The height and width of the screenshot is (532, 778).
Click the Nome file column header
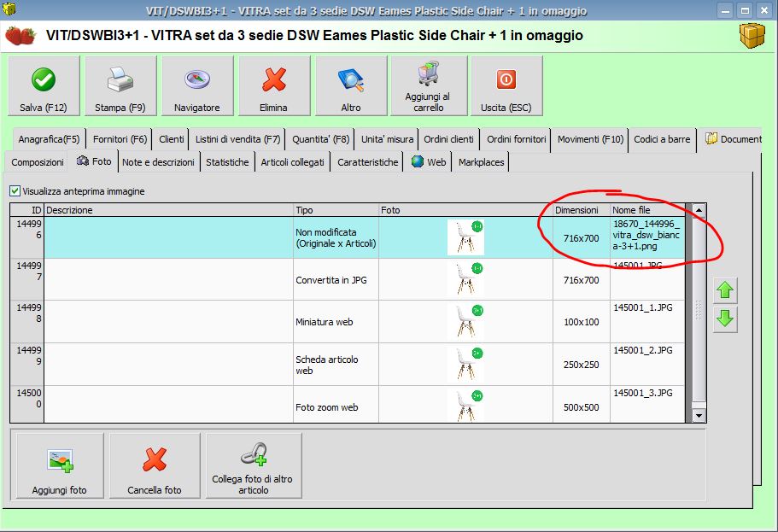coord(647,210)
